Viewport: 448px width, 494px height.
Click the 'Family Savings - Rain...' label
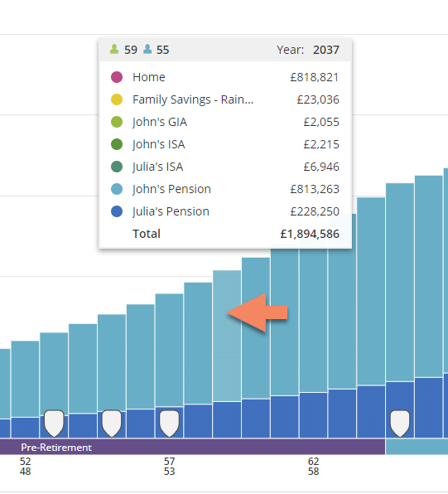193,99
